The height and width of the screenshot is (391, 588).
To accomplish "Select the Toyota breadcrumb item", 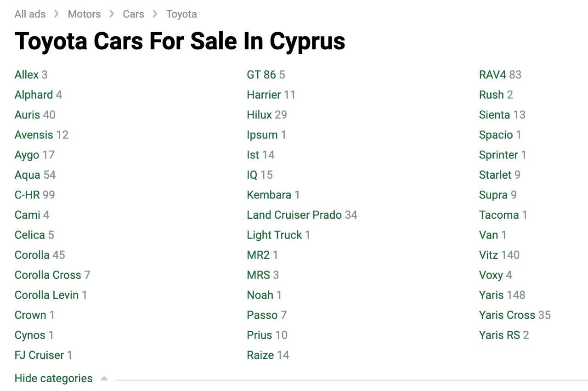I will pyautogui.click(x=181, y=14).
